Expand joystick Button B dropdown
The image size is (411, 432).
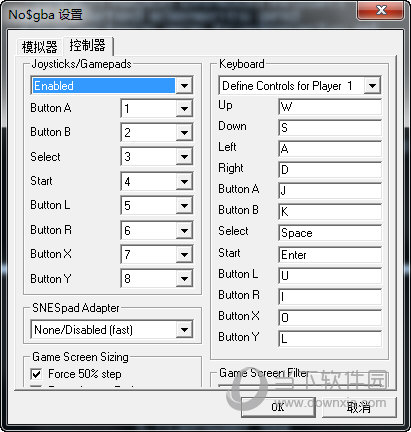coord(157,133)
